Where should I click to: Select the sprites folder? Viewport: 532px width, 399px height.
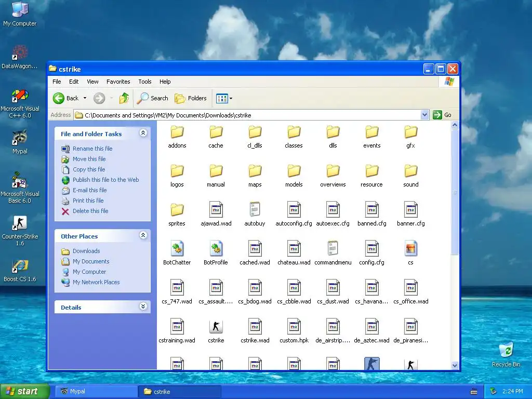point(177,215)
